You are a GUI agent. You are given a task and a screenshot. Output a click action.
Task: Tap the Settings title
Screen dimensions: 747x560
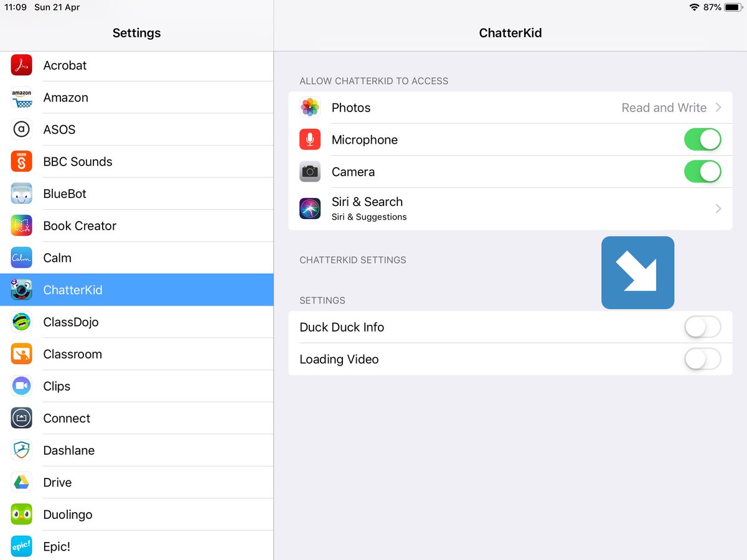point(136,33)
